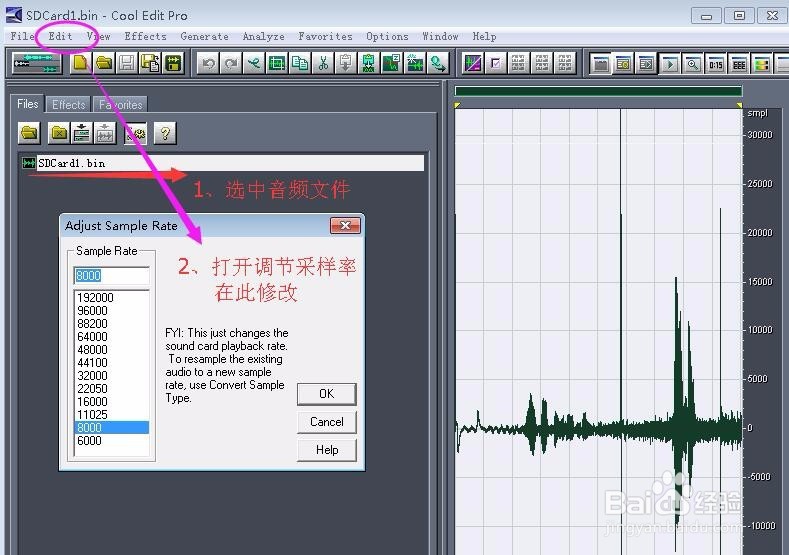Click the batch file convert icon in toolbar

(x=173, y=63)
